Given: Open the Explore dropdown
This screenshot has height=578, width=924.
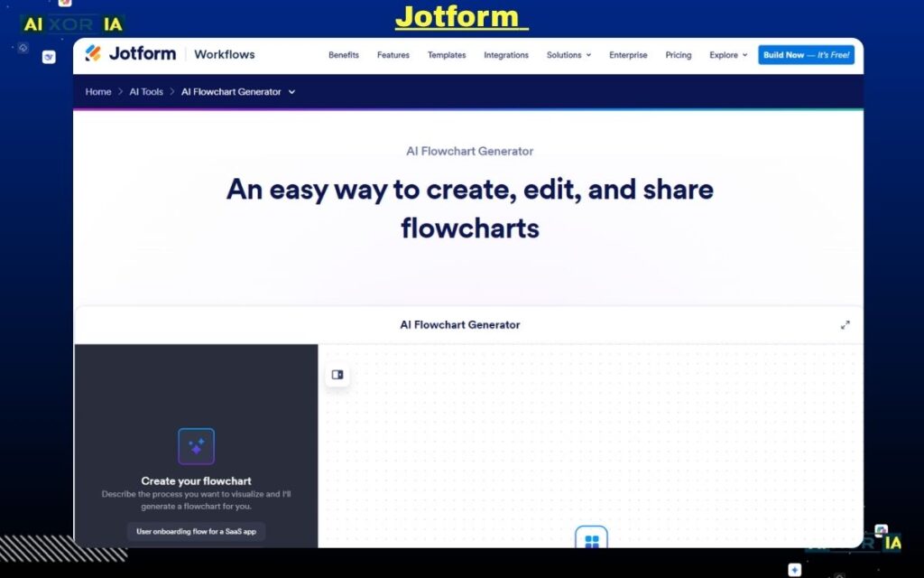Looking at the screenshot, I should pos(727,55).
